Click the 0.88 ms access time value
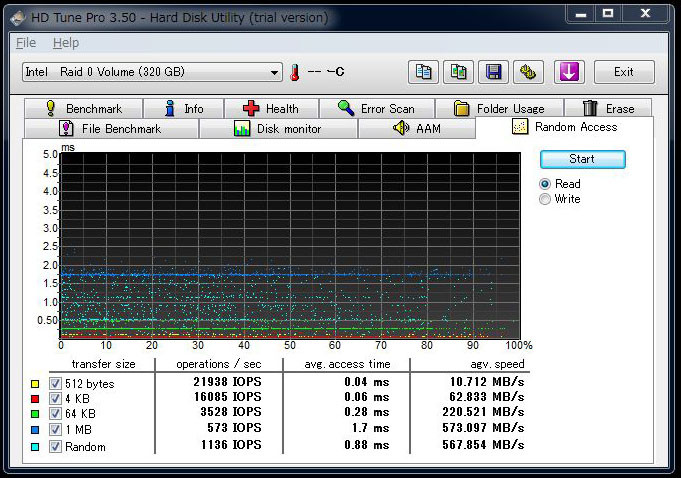The height and width of the screenshot is (478, 681). [367, 445]
